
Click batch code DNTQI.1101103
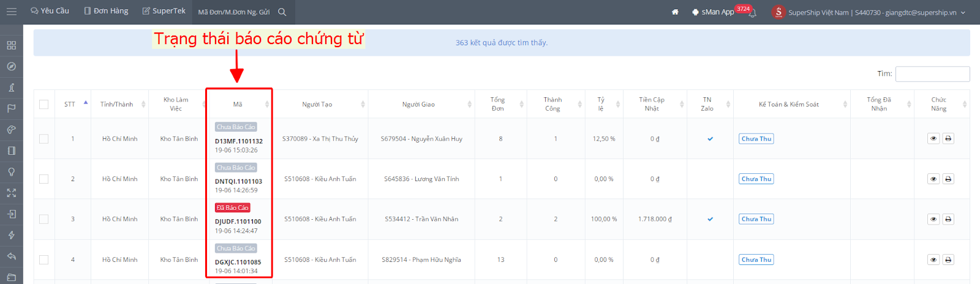[x=238, y=181]
